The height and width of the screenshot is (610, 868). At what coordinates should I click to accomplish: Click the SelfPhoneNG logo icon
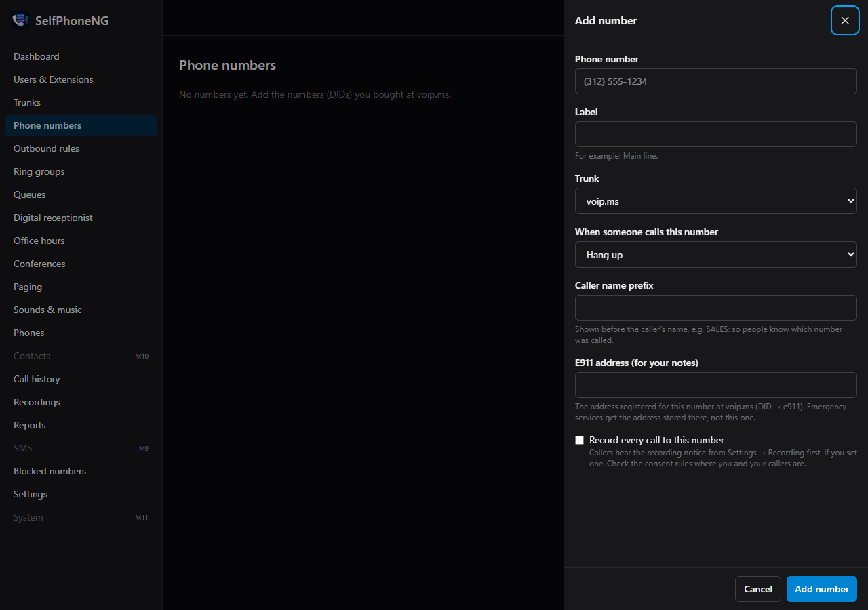(20, 20)
